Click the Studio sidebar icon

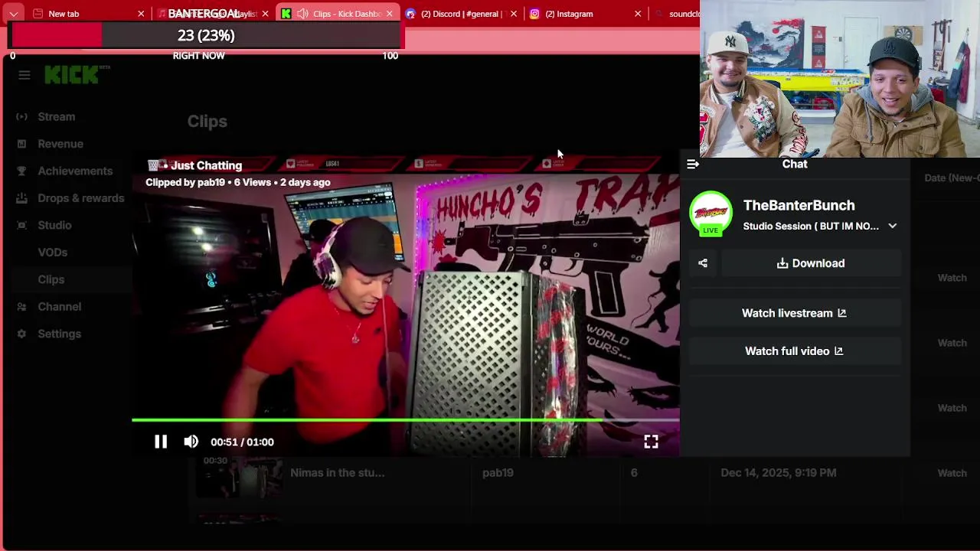tap(21, 225)
